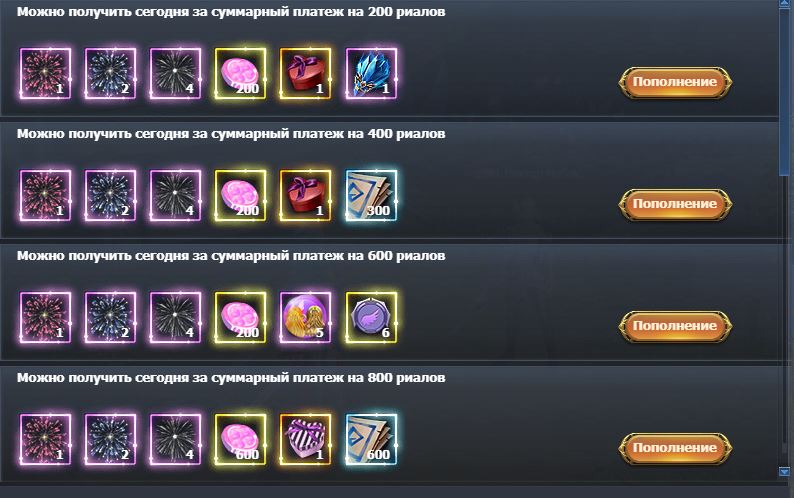Viewport: 794px width, 498px height.
Task: Click the pink firework icon in the 200 rials row
Action: 45,73
